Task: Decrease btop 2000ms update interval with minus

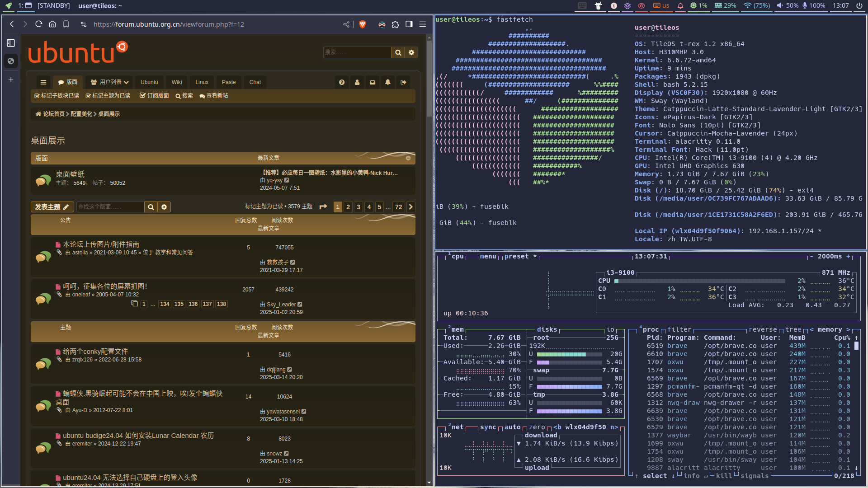Action: [812, 256]
